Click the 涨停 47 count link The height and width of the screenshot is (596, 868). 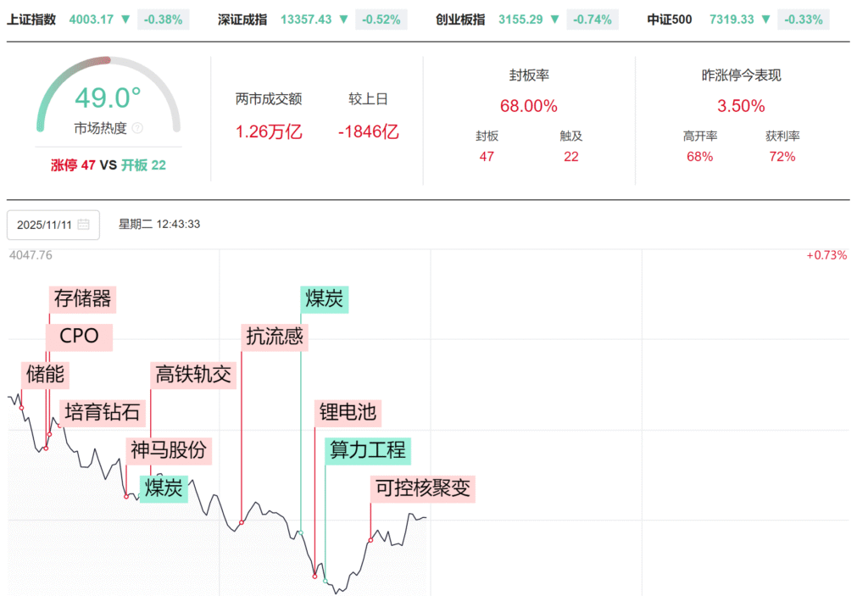point(73,165)
